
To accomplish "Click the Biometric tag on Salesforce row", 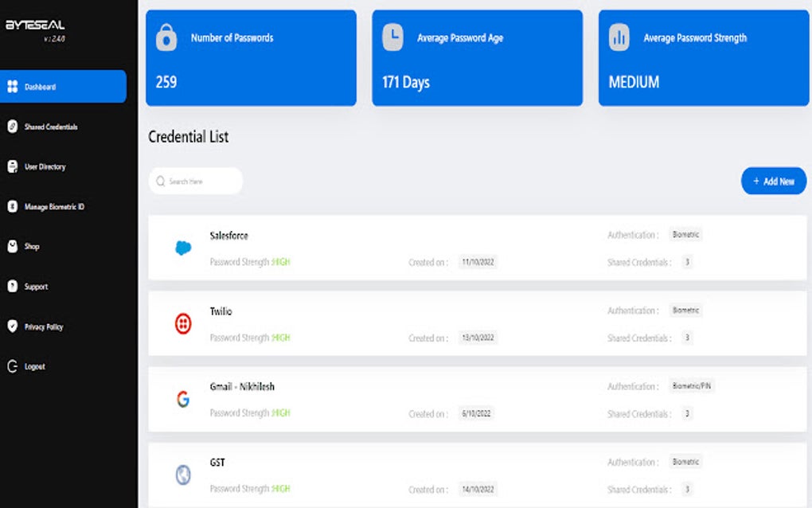I will click(685, 235).
